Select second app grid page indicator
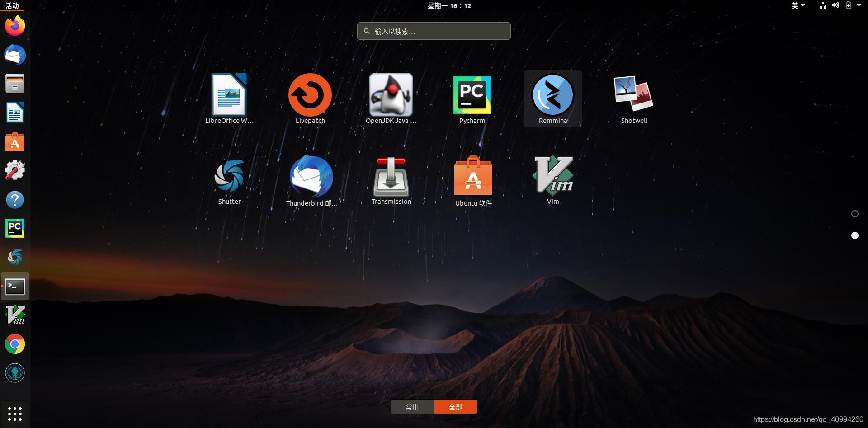 coord(854,235)
